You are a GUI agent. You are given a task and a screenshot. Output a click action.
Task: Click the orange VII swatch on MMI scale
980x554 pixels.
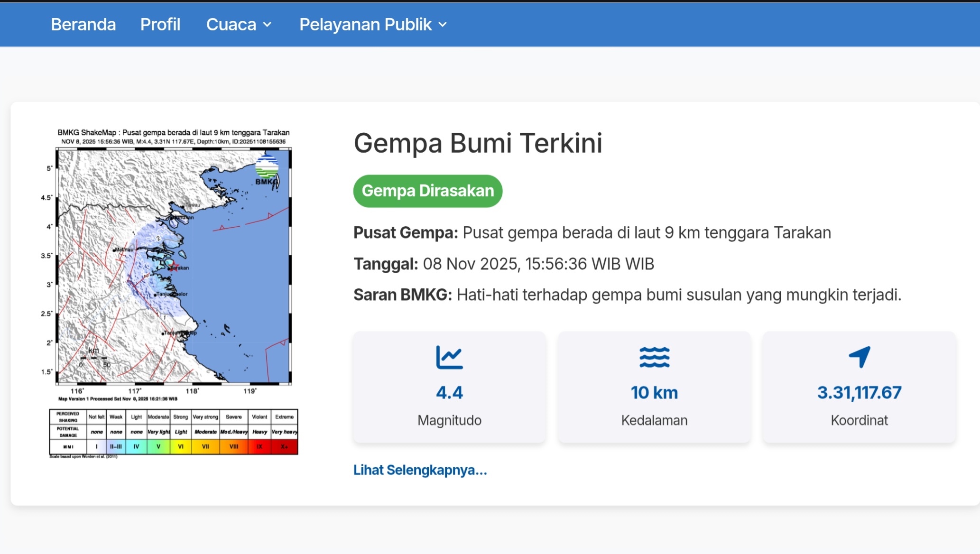click(x=206, y=446)
